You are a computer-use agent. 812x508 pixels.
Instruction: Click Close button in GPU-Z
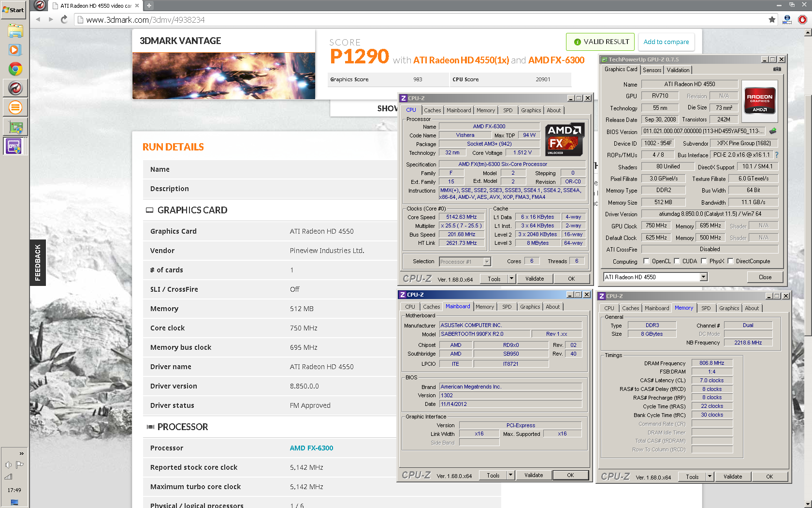(765, 277)
